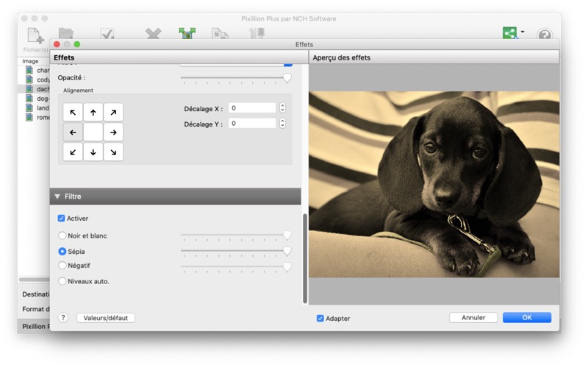
Task: Click the green zoom button of Effets dialog
Action: 77,44
